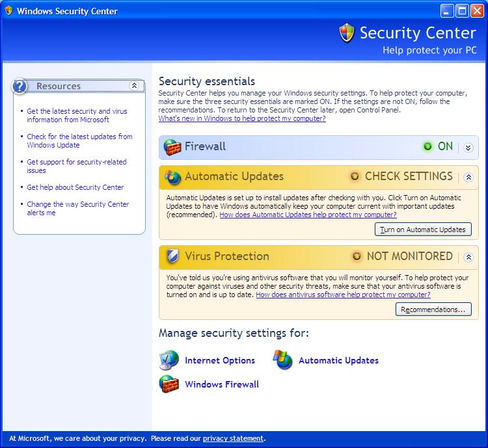Click the Virus Protection shield icon

coord(172,256)
